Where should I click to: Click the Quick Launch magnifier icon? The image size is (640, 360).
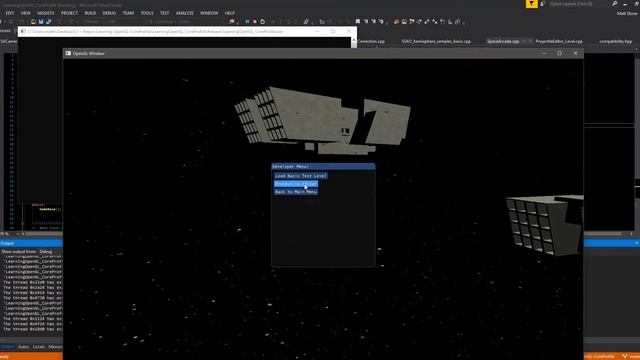point(615,4)
